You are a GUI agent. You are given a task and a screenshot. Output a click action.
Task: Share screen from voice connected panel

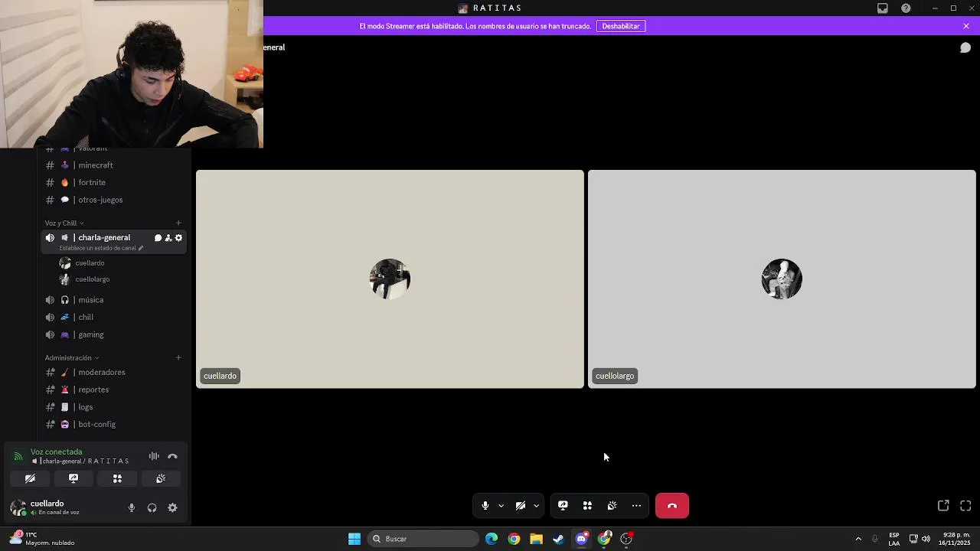tap(73, 478)
